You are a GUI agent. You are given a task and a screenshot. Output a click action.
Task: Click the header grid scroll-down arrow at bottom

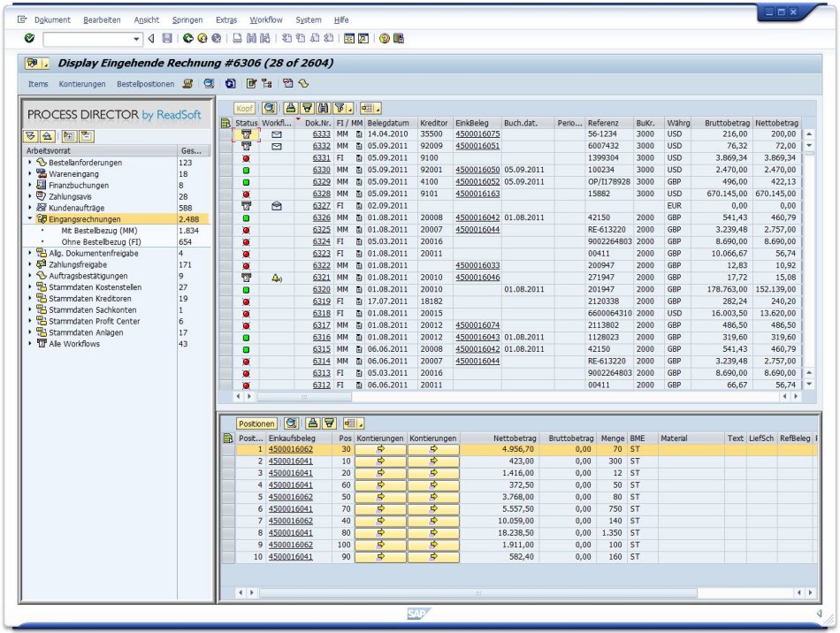pos(809,385)
